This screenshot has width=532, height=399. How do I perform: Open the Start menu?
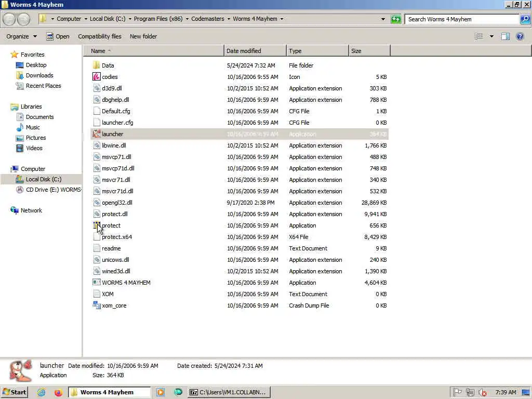click(14, 392)
